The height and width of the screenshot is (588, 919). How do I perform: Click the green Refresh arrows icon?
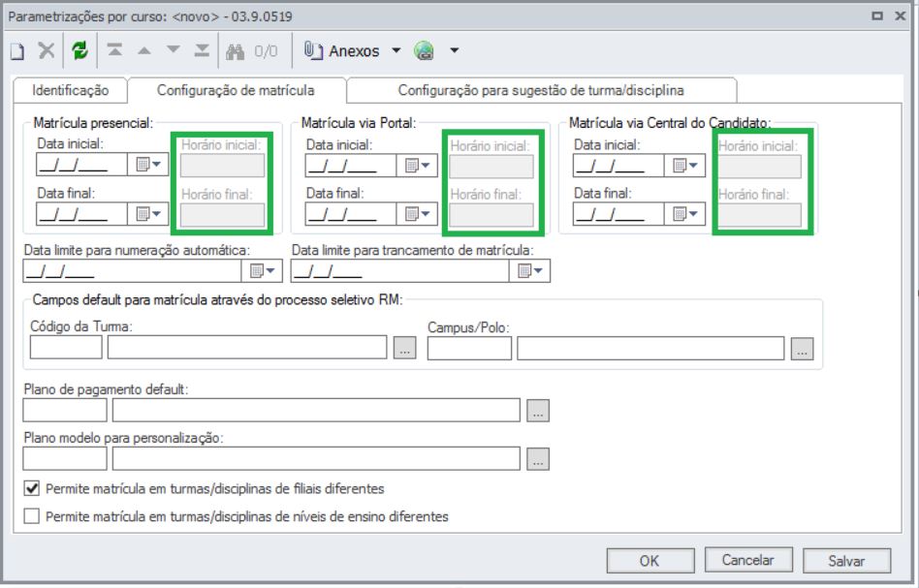pyautogui.click(x=79, y=51)
